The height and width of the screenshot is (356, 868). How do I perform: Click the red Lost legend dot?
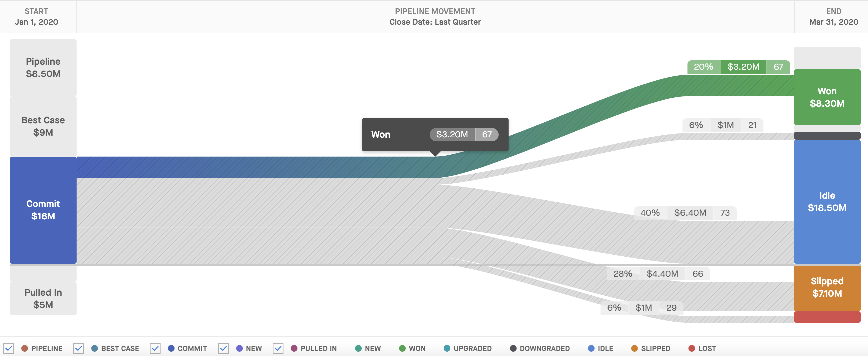[692, 348]
